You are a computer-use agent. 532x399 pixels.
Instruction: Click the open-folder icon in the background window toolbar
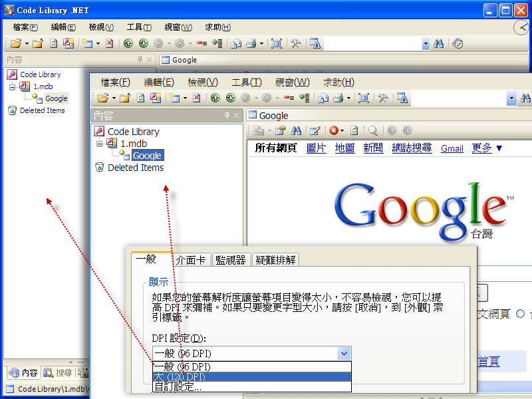click(15, 43)
